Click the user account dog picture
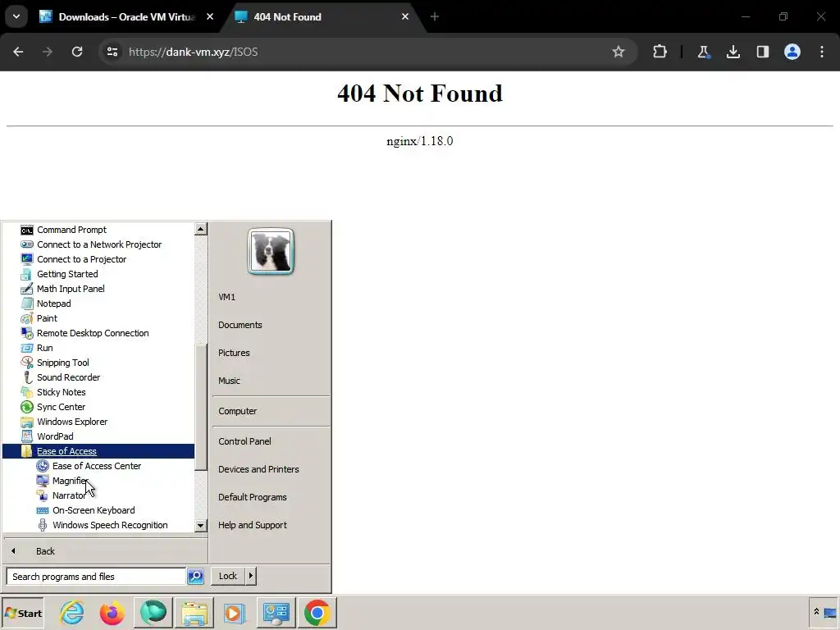Viewport: 840px width, 630px height. pyautogui.click(x=271, y=251)
